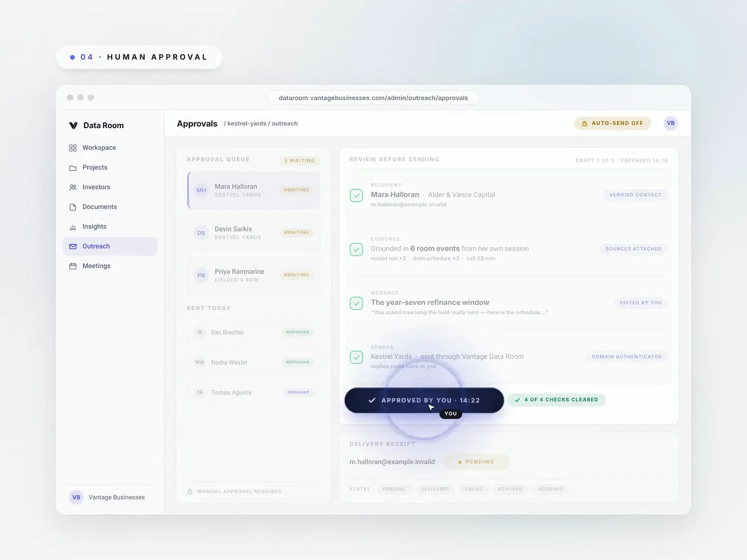The height and width of the screenshot is (560, 747).
Task: Open Projects in the sidebar
Action: 110,167
